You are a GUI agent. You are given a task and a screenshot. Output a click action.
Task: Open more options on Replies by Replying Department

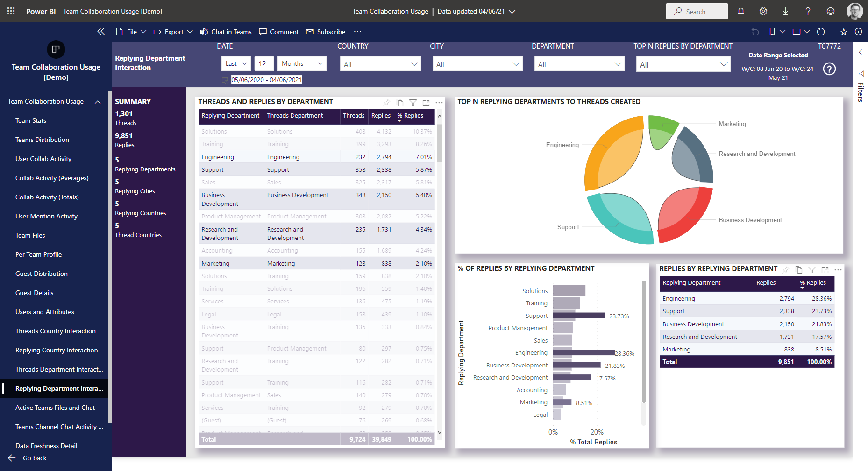pyautogui.click(x=838, y=270)
